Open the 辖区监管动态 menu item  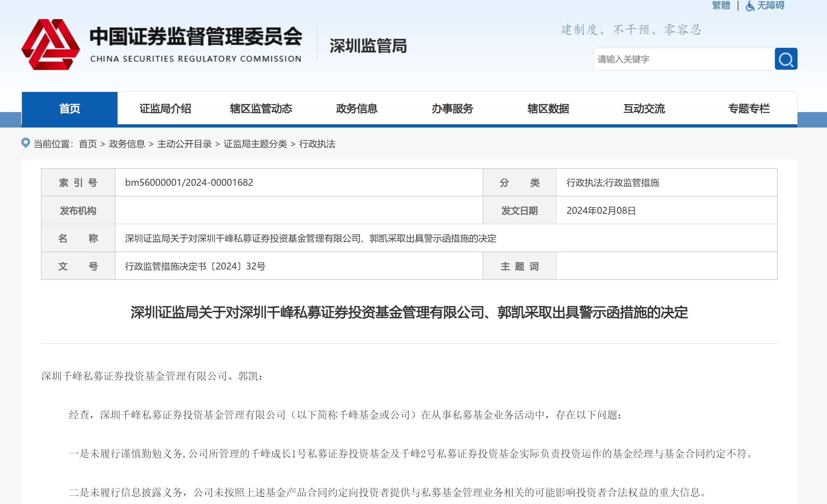(x=261, y=108)
